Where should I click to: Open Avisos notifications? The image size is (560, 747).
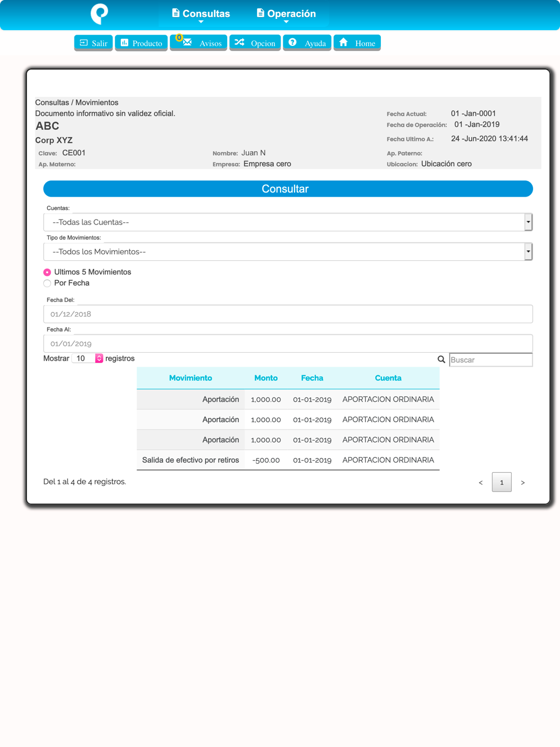(199, 43)
